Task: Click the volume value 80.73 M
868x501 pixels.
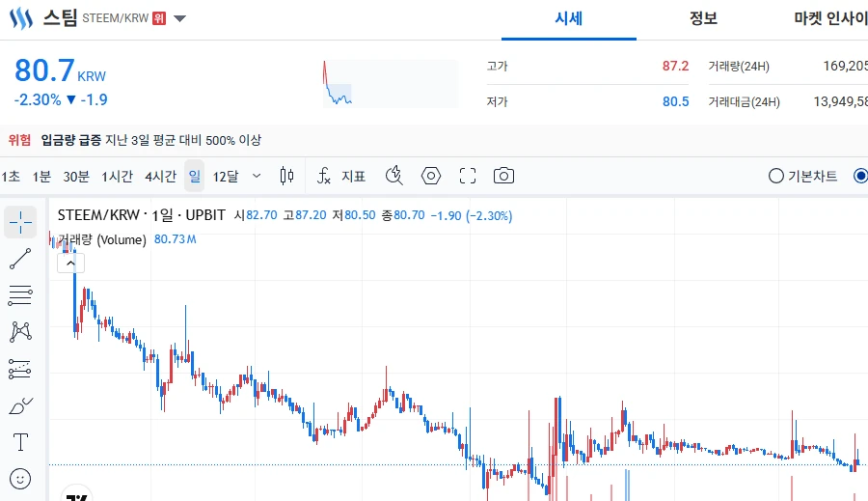Action: click(175, 238)
